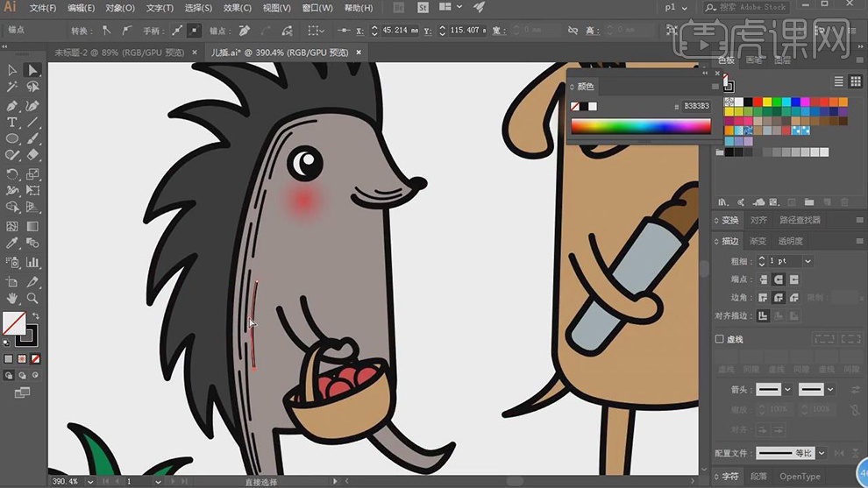Viewport: 868px width, 488px height.
Task: Click the X coordinate input field
Action: 400,31
